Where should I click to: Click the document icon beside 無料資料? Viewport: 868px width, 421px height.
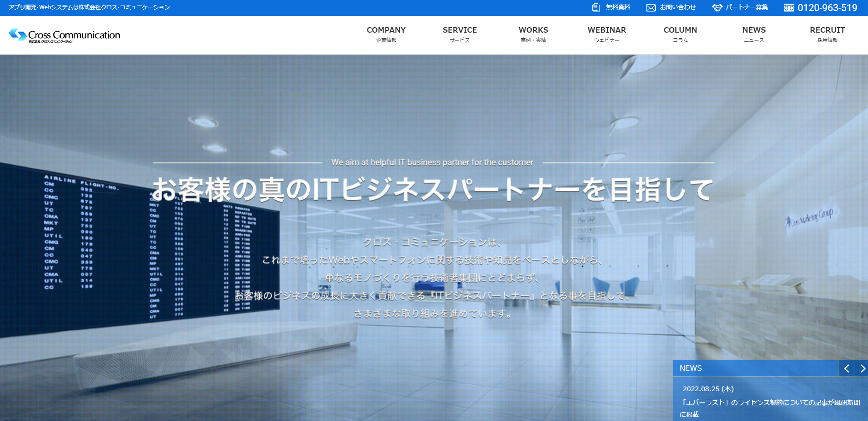595,7
